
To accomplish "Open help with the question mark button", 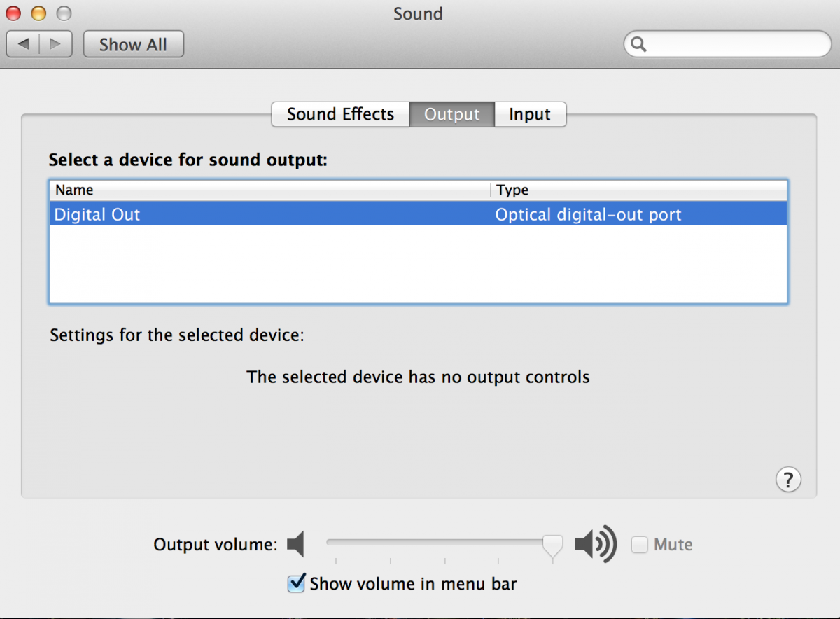I will pos(788,480).
